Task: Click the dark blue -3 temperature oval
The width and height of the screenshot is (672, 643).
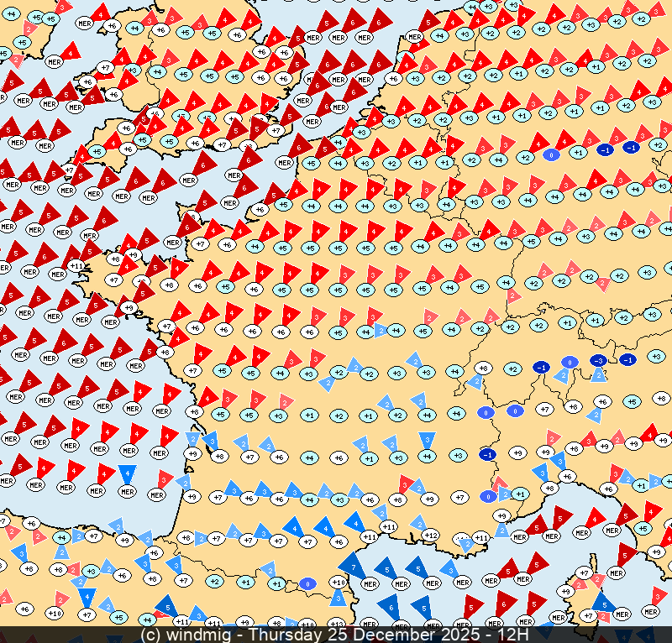Action: pos(598,360)
